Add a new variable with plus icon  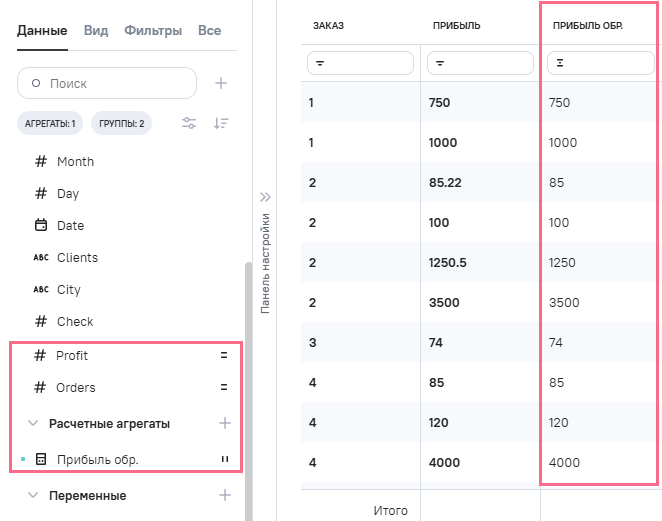[225, 495]
